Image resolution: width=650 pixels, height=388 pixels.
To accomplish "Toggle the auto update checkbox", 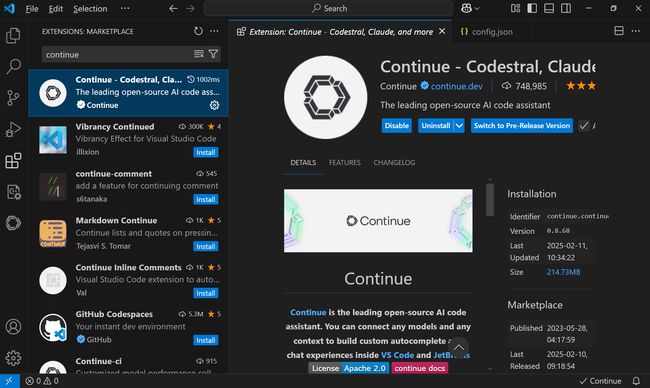I will pos(584,126).
